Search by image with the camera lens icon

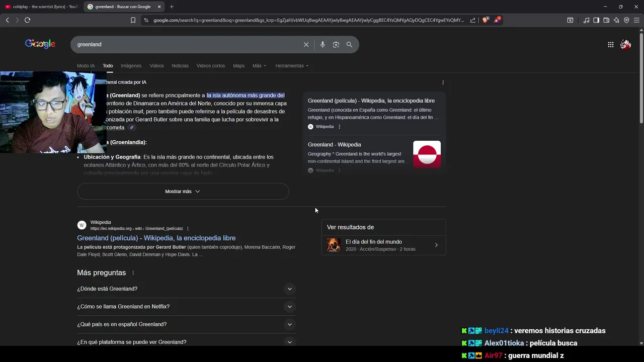[x=336, y=44]
